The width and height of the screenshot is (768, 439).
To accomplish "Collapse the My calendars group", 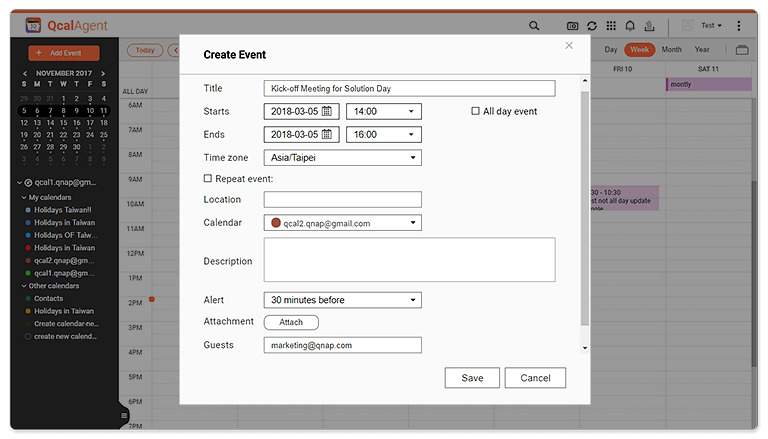I will (x=24, y=197).
